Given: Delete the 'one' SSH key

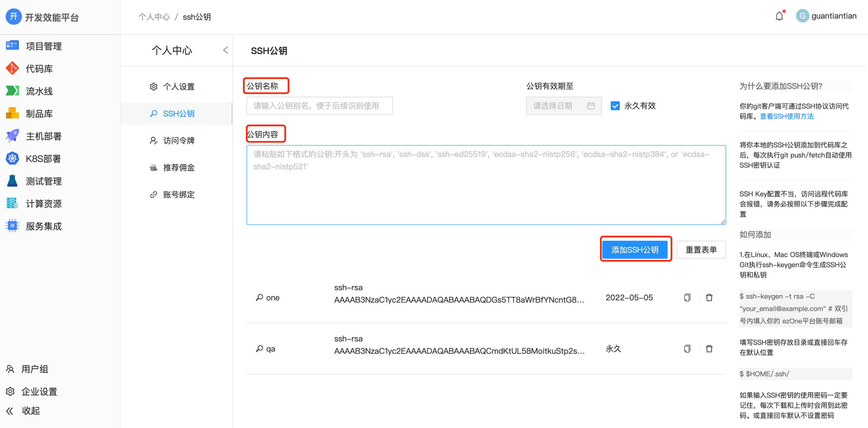Looking at the screenshot, I should click(709, 297).
